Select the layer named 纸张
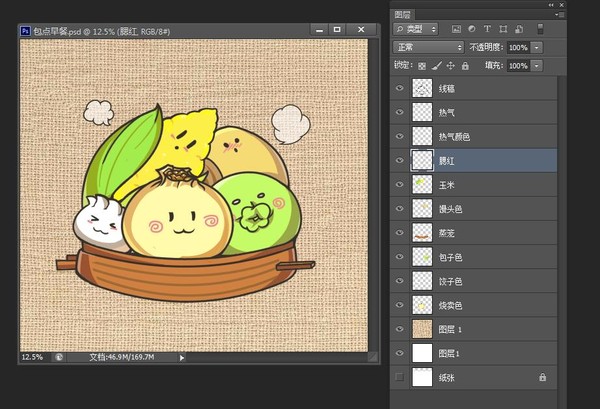Image resolution: width=600 pixels, height=409 pixels. click(483, 378)
